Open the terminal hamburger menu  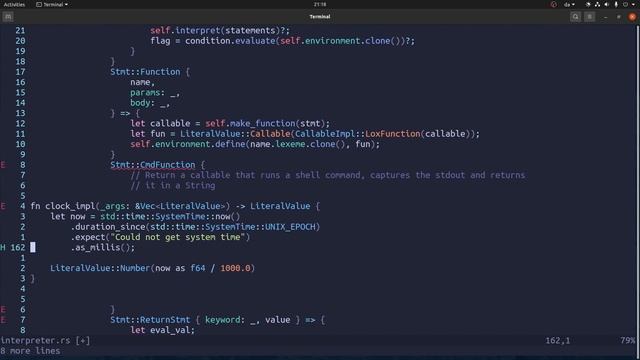589,17
